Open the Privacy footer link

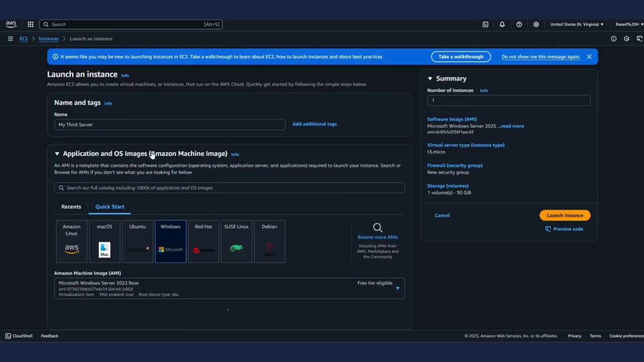575,336
